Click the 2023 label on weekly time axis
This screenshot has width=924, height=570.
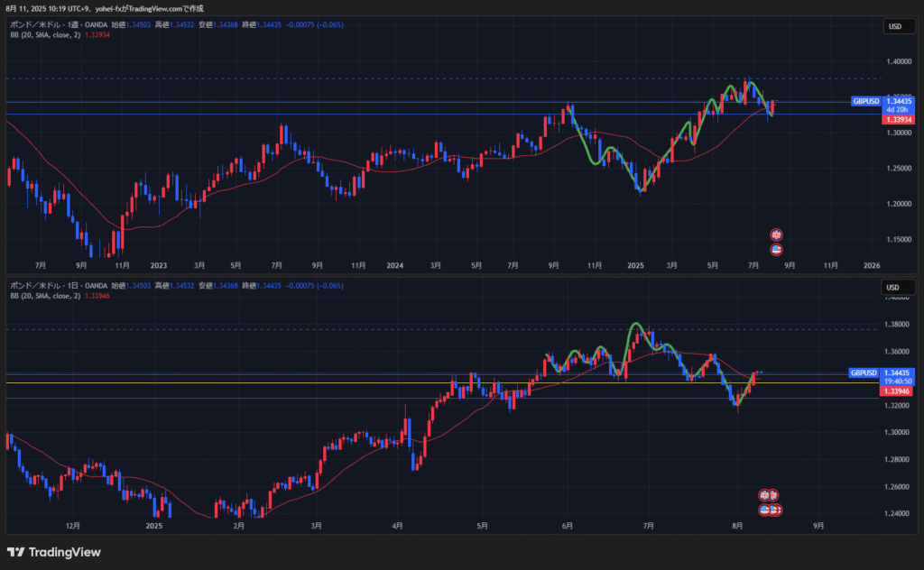159,265
